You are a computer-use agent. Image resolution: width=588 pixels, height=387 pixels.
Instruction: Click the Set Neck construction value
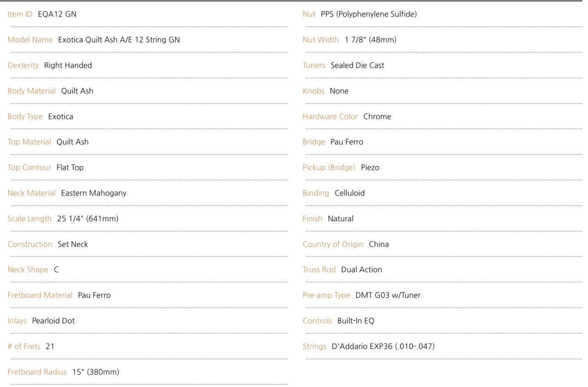(x=73, y=244)
